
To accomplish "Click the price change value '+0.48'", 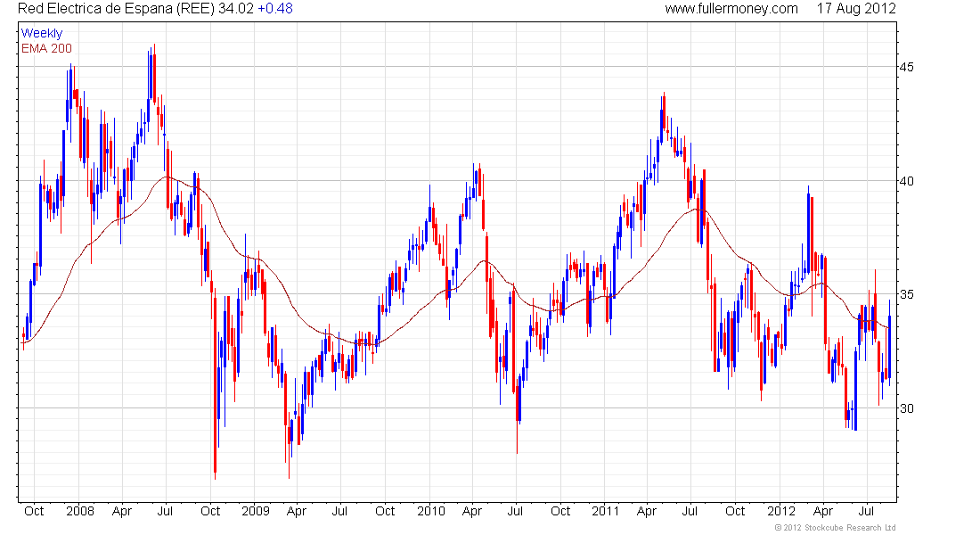I will tap(275, 9).
